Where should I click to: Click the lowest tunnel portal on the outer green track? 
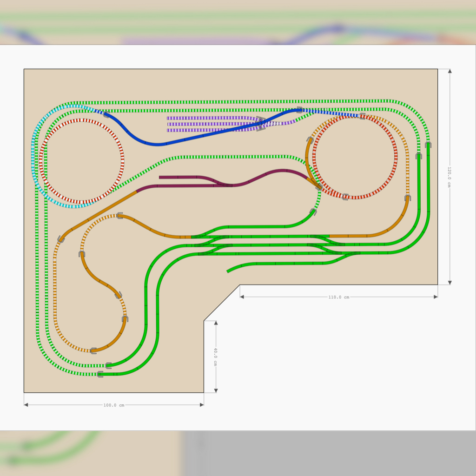(x=100, y=374)
